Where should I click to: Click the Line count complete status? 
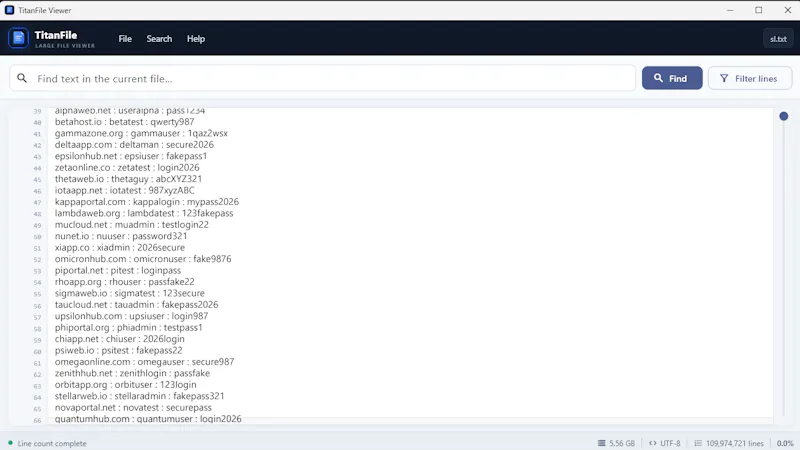(x=52, y=443)
